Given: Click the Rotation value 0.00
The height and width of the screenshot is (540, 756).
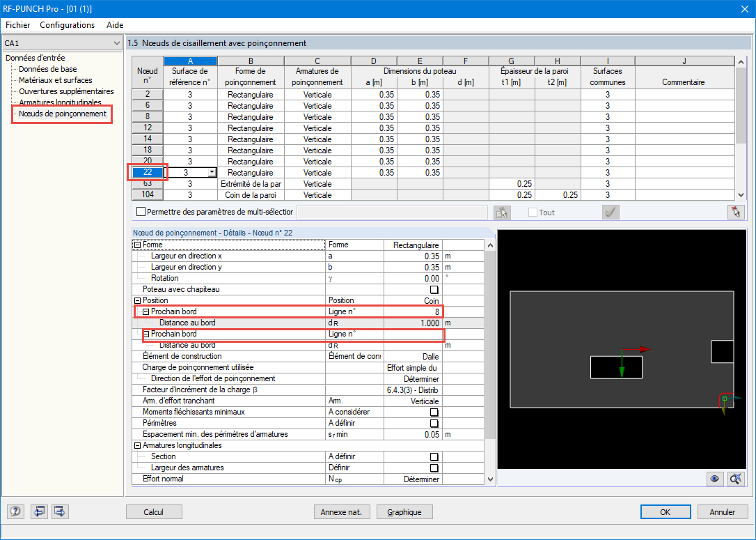Looking at the screenshot, I should pos(414,279).
